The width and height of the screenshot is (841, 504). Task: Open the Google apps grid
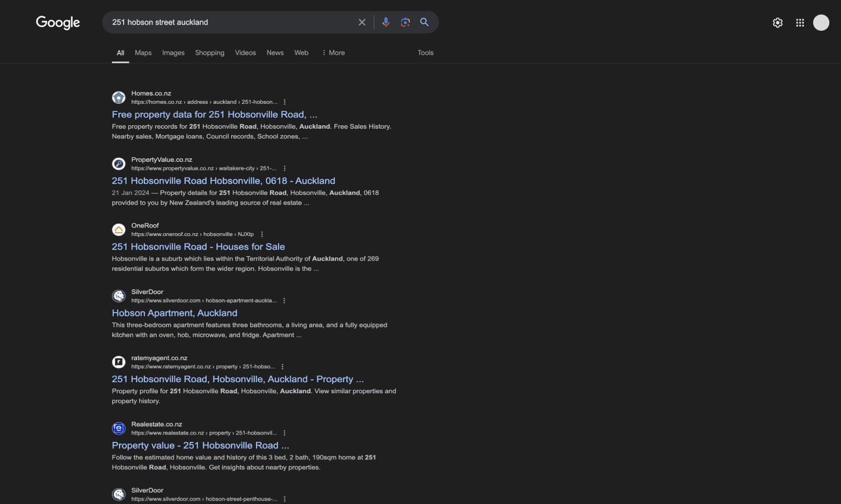[800, 23]
